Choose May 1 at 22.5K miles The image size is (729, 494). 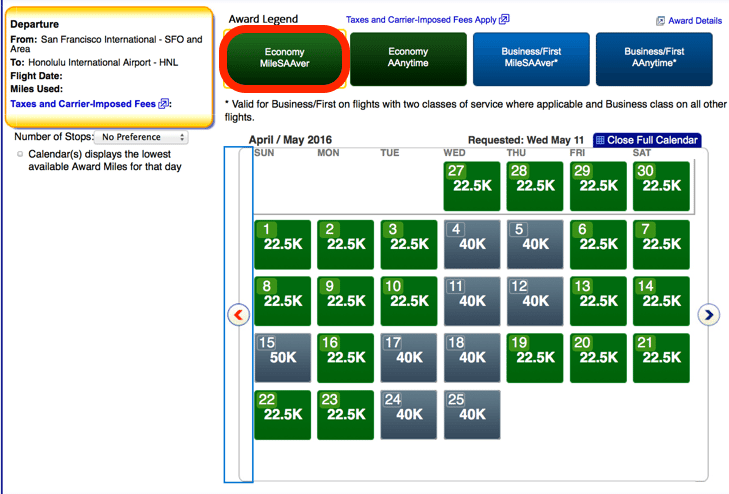[283, 244]
